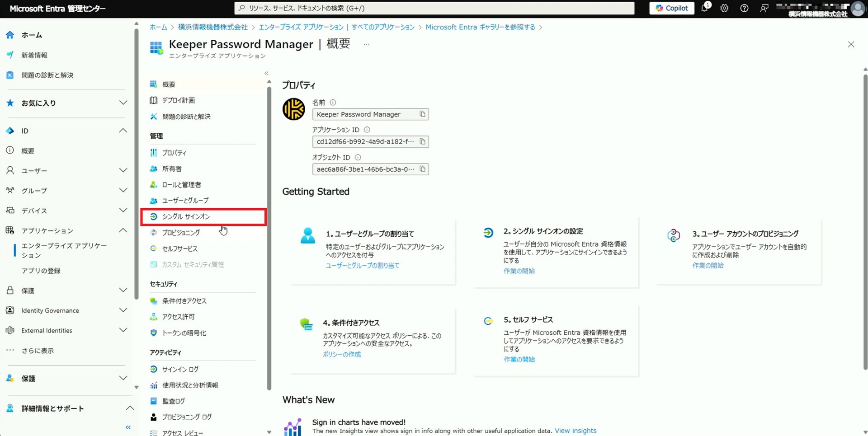The width and height of the screenshot is (868, 436).
Task: Click the ユーザーとグループの割り当て link
Action: 362,266
